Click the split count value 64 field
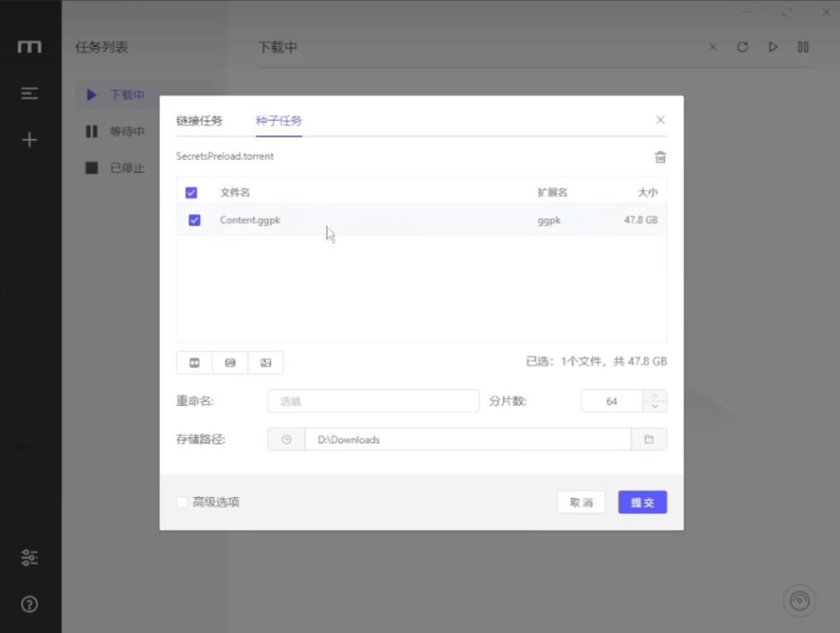This screenshot has height=633, width=840. click(x=612, y=401)
